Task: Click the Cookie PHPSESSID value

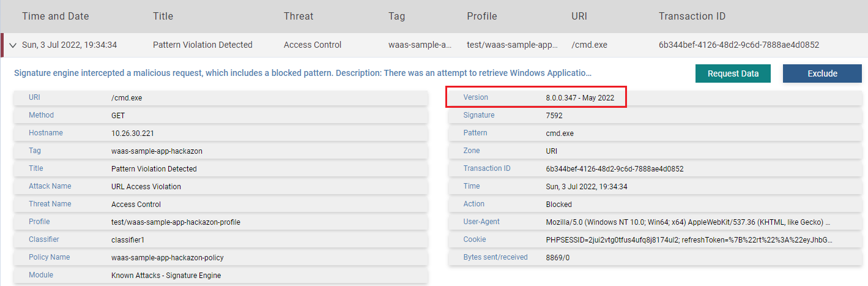Action: coord(689,239)
